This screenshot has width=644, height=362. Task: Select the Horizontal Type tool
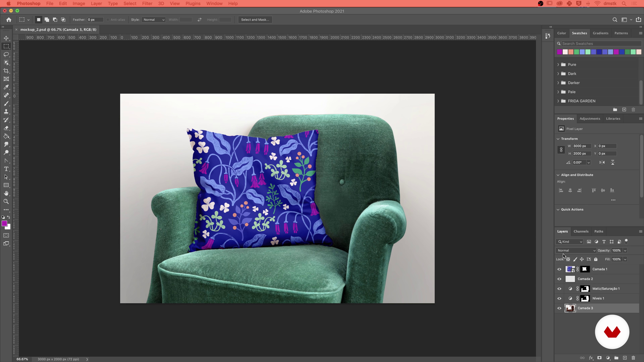(x=6, y=169)
